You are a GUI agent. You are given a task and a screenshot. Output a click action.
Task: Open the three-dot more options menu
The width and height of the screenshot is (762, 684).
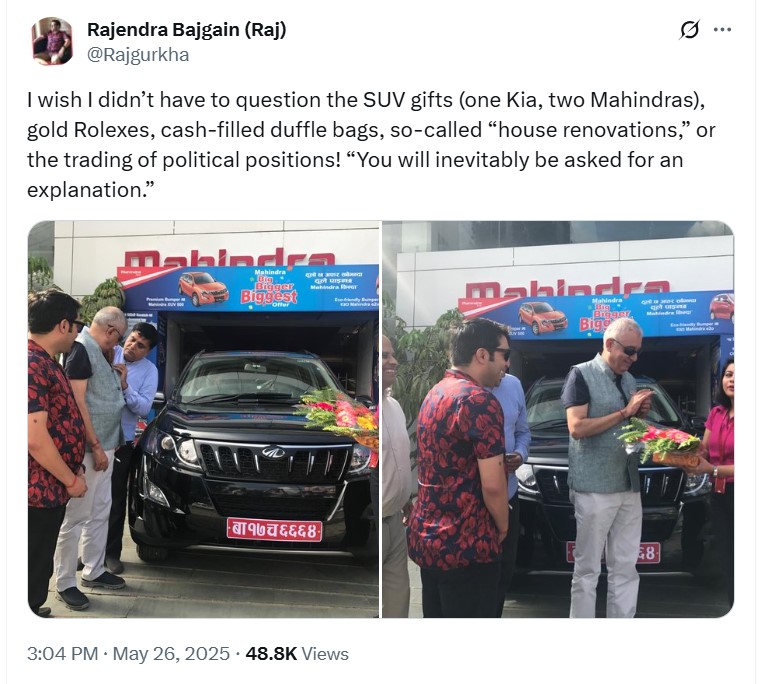click(x=722, y=30)
